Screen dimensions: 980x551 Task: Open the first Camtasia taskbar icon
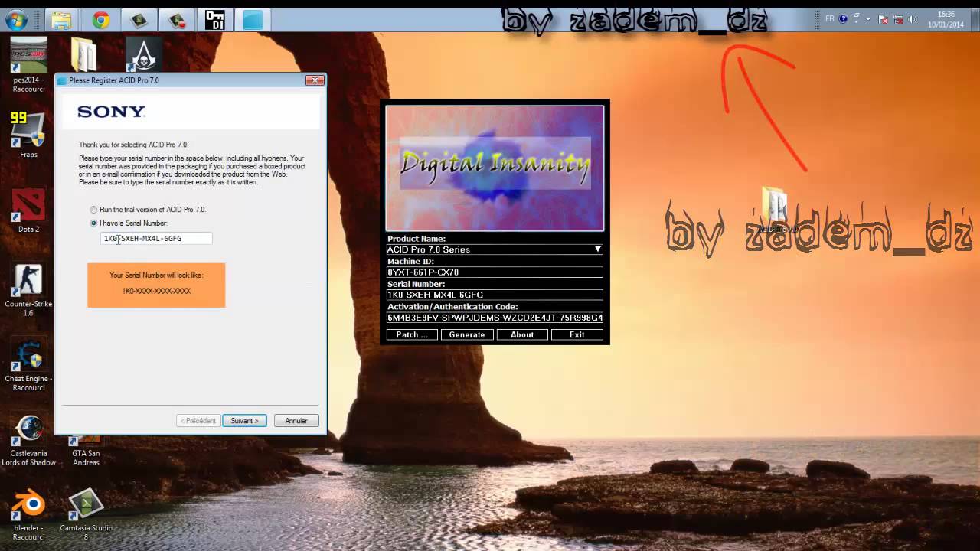pyautogui.click(x=139, y=20)
